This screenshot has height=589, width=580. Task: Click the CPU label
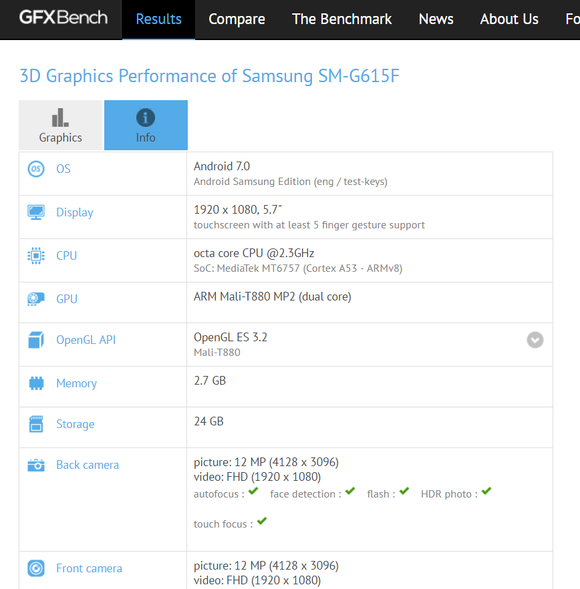click(x=66, y=256)
